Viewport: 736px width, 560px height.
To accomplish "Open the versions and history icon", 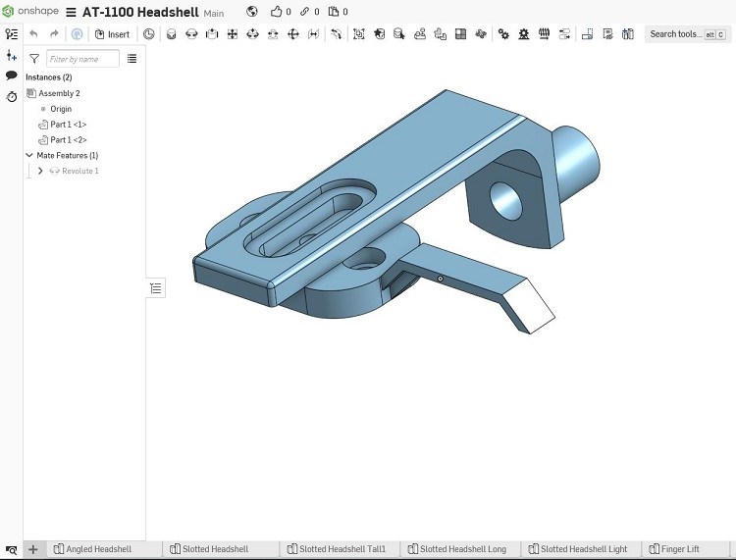I will point(11,97).
